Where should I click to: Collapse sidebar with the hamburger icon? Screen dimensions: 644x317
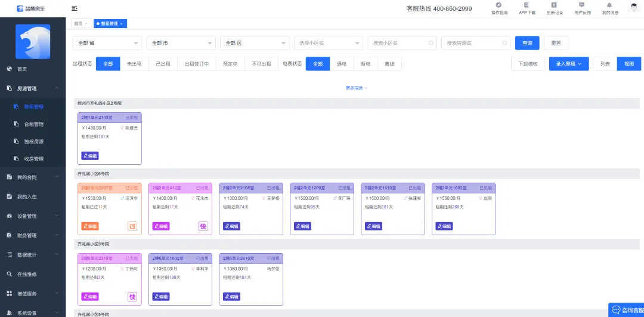pos(75,8)
